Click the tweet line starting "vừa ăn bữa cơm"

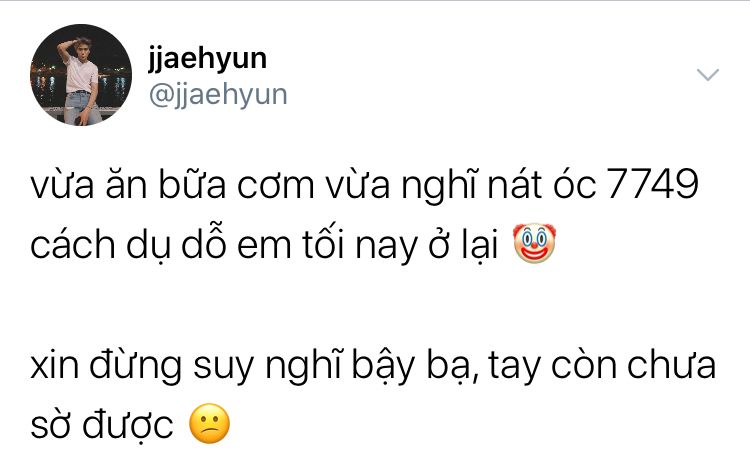tap(365, 184)
